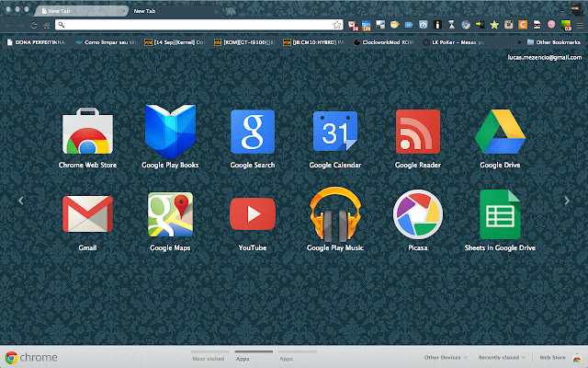Image resolution: width=588 pixels, height=368 pixels.
Task: Open the LK Poker bookmark
Action: pos(453,42)
